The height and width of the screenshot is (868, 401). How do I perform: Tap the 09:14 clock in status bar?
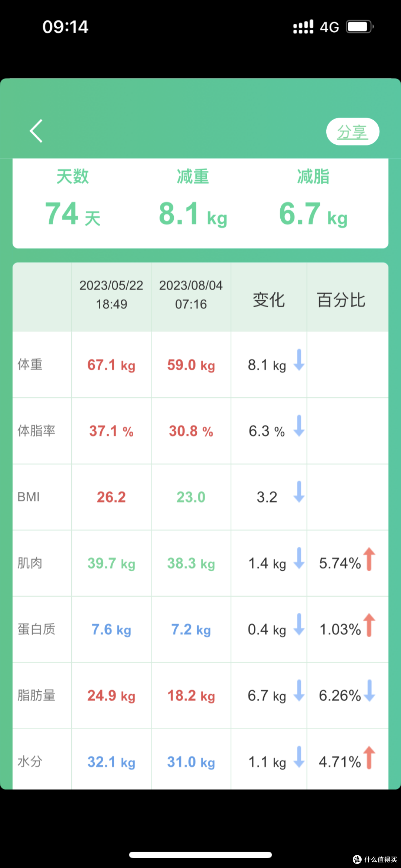[65, 27]
